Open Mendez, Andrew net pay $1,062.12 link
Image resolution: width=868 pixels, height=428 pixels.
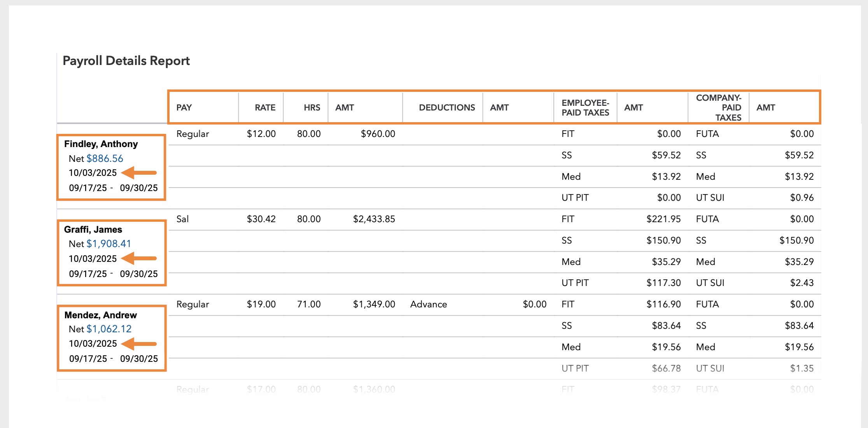point(109,329)
